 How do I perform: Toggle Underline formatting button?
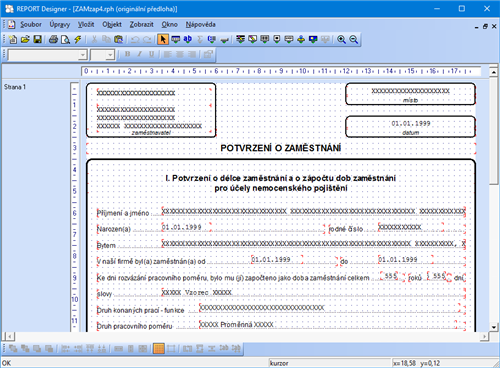(151, 54)
